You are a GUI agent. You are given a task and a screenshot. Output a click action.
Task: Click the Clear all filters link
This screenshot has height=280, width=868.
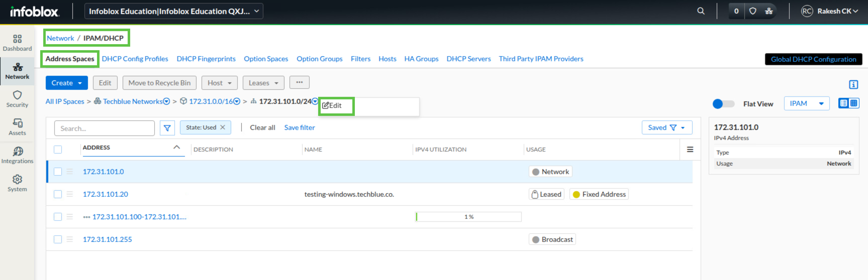[x=263, y=127]
